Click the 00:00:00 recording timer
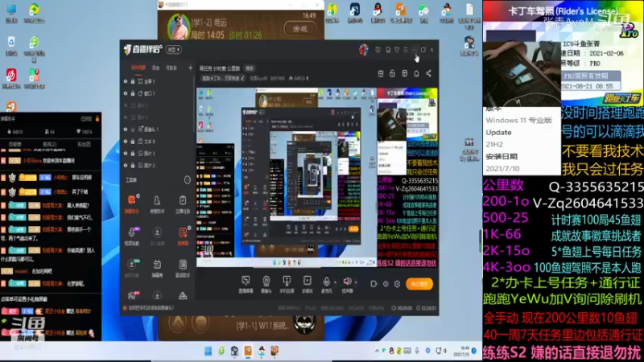Image resolution: width=644 pixels, height=362 pixels. 402,308
